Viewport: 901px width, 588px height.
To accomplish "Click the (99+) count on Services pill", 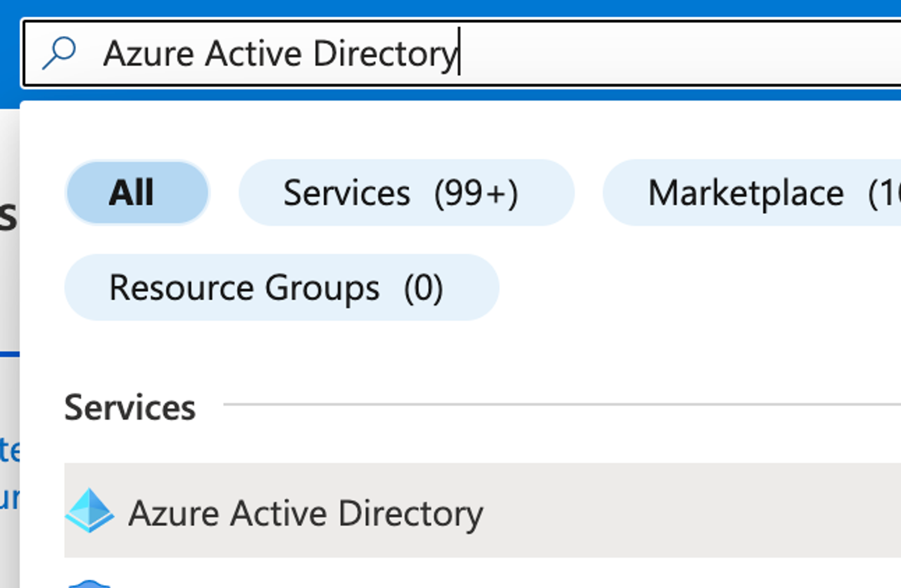I will tap(476, 193).
